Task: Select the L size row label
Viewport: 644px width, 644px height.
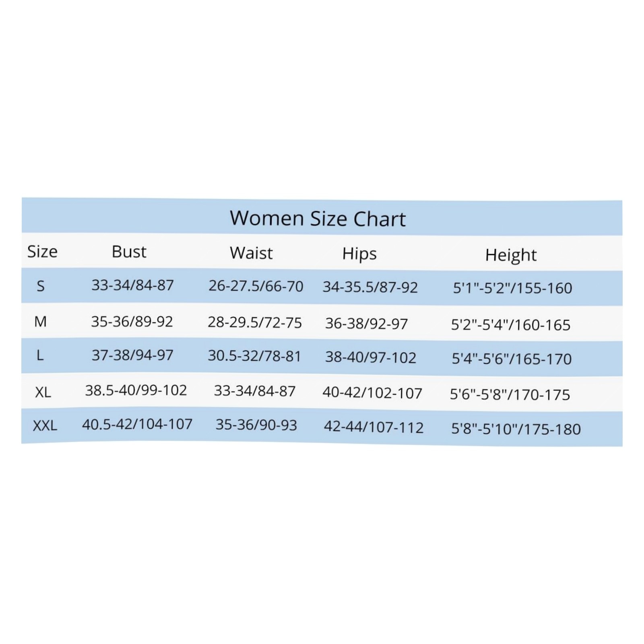Action: (x=40, y=355)
